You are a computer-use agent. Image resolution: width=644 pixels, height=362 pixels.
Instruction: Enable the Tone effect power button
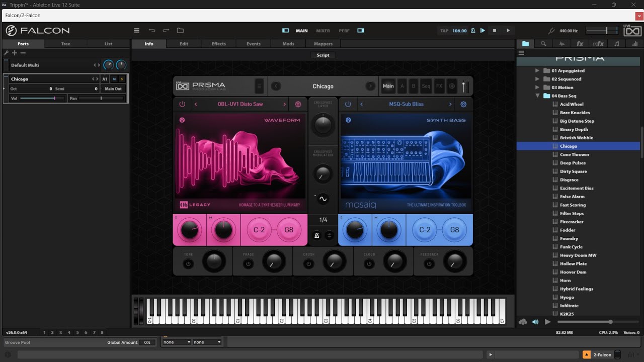(188, 263)
